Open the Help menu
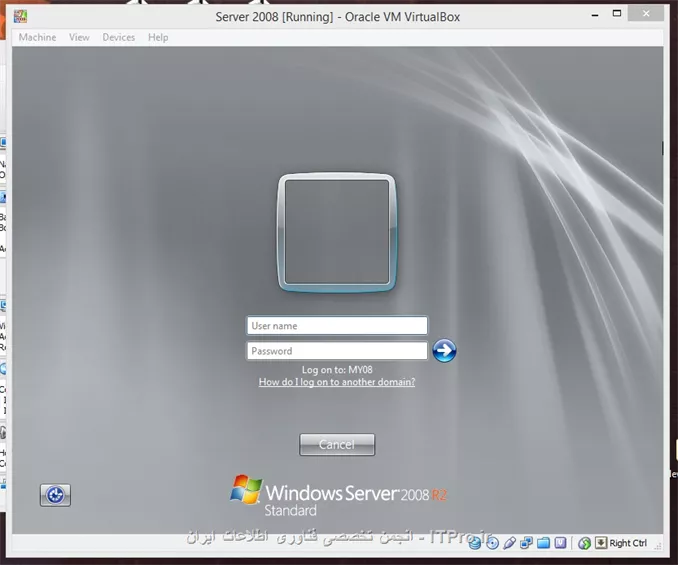 click(x=158, y=37)
